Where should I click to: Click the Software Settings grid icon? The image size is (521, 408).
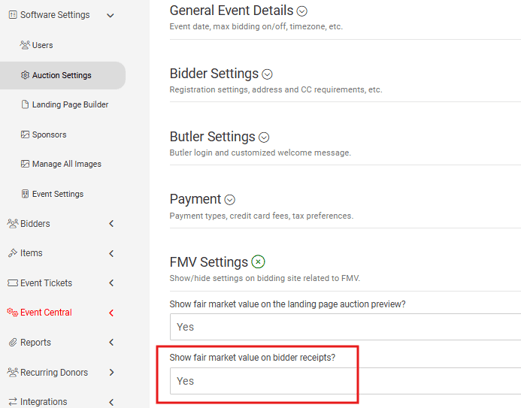[x=13, y=15]
